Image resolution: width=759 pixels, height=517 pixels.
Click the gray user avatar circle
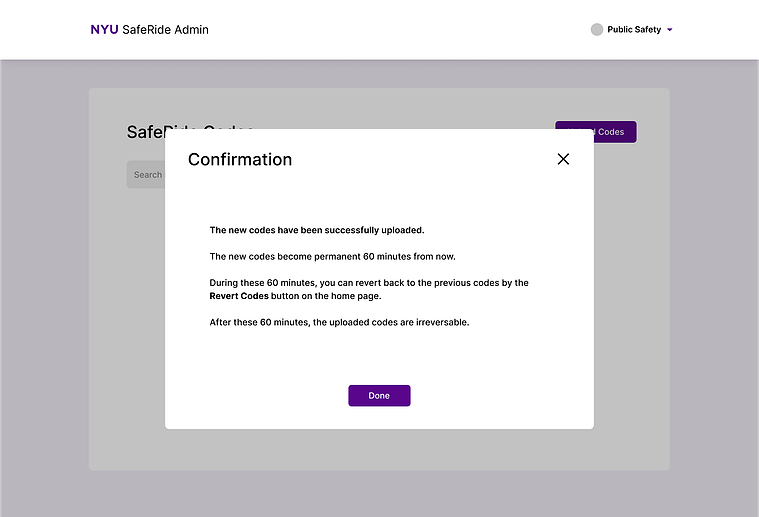tap(597, 30)
